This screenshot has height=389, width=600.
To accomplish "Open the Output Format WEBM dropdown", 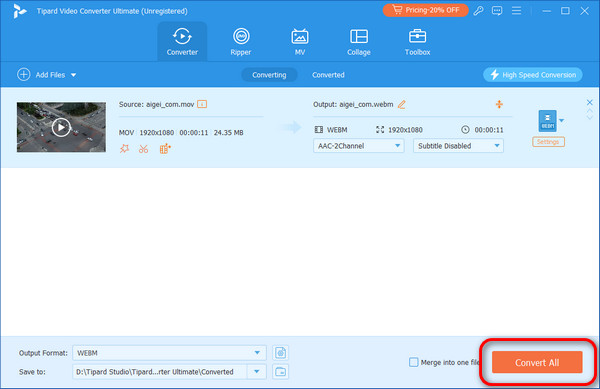I will pos(169,353).
